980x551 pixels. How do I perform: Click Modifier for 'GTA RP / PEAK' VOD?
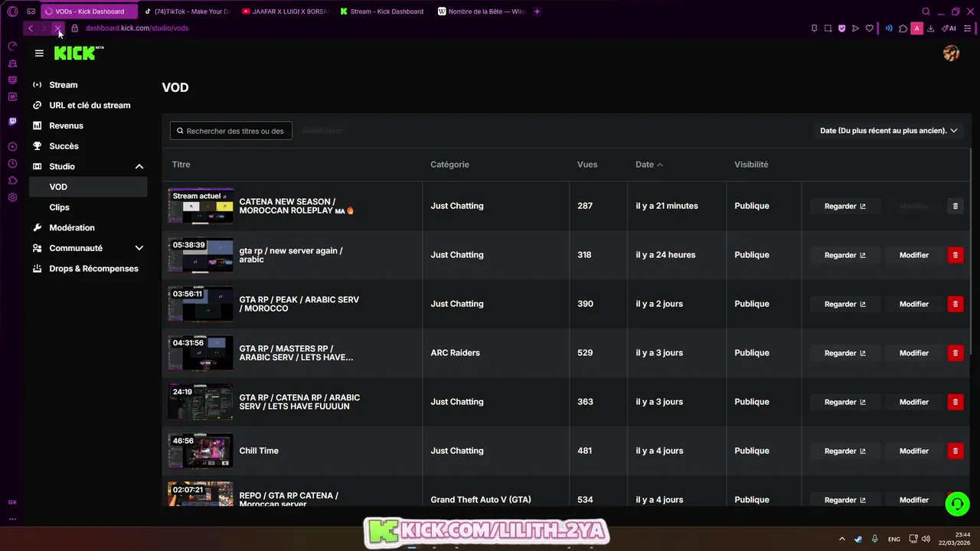pyautogui.click(x=913, y=304)
